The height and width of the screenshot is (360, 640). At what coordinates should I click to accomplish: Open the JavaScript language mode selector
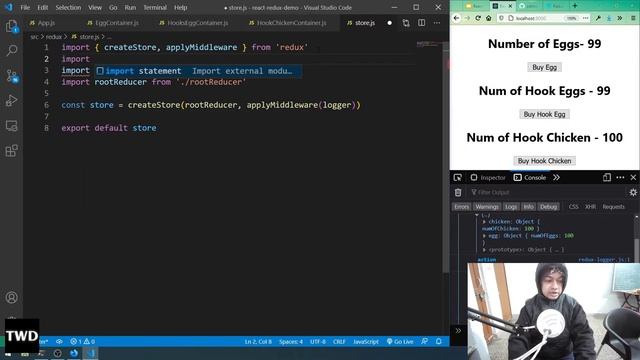click(366, 341)
